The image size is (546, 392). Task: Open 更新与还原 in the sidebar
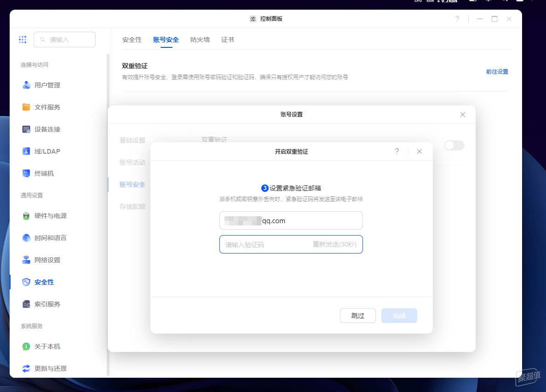[51, 369]
